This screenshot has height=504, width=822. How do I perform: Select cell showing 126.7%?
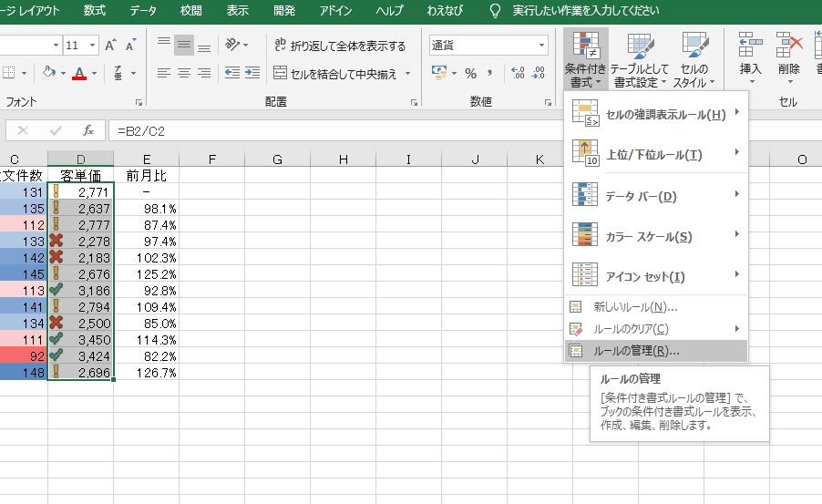click(x=146, y=373)
